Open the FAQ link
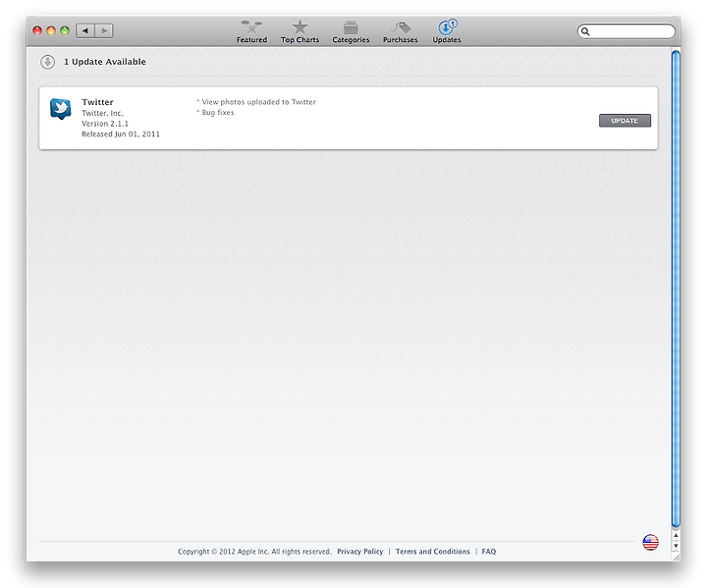The image size is (707, 588). [489, 552]
